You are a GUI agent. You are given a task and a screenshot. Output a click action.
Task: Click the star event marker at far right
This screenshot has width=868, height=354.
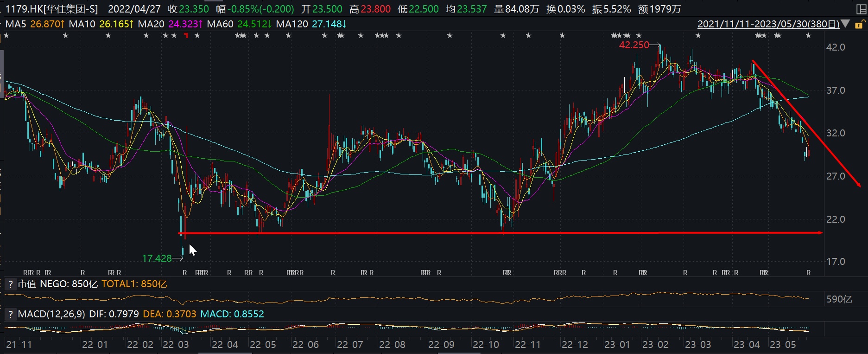coord(808,36)
